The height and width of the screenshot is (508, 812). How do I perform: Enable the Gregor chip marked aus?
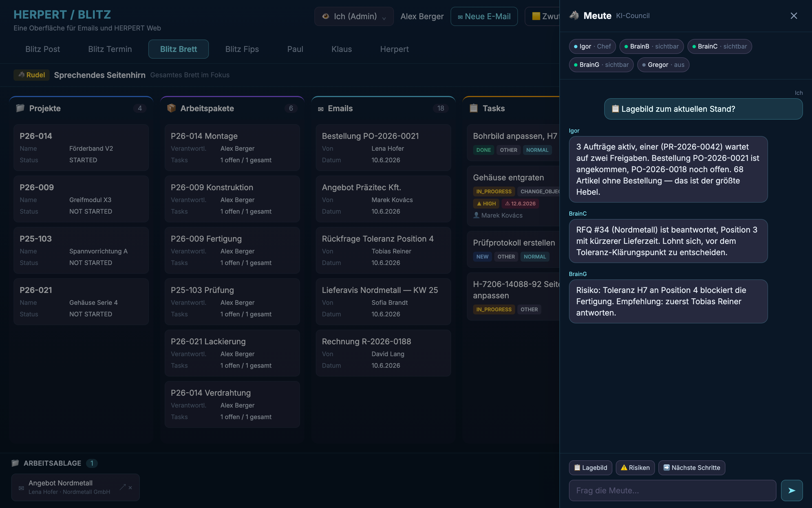(x=663, y=65)
